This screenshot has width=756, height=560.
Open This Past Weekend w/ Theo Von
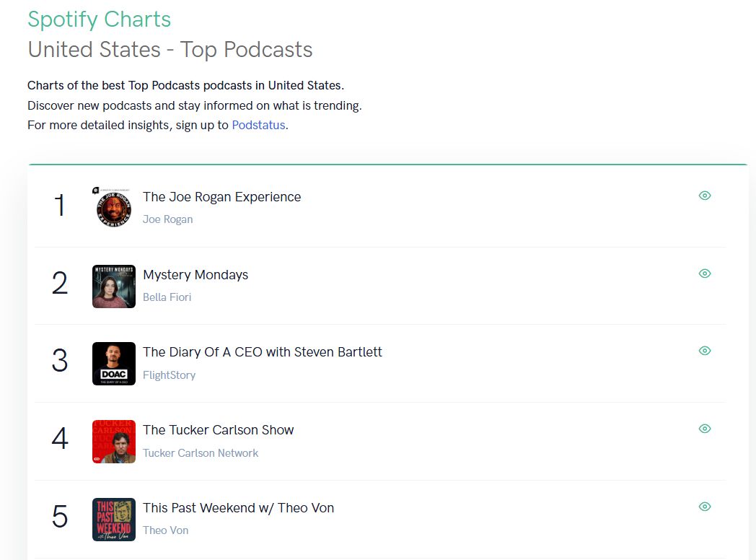click(x=238, y=508)
